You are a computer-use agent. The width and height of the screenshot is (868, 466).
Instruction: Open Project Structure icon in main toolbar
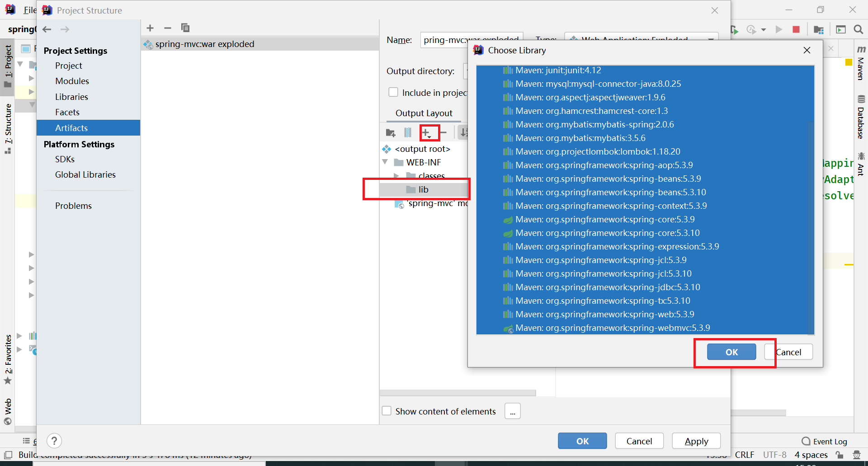tap(819, 29)
